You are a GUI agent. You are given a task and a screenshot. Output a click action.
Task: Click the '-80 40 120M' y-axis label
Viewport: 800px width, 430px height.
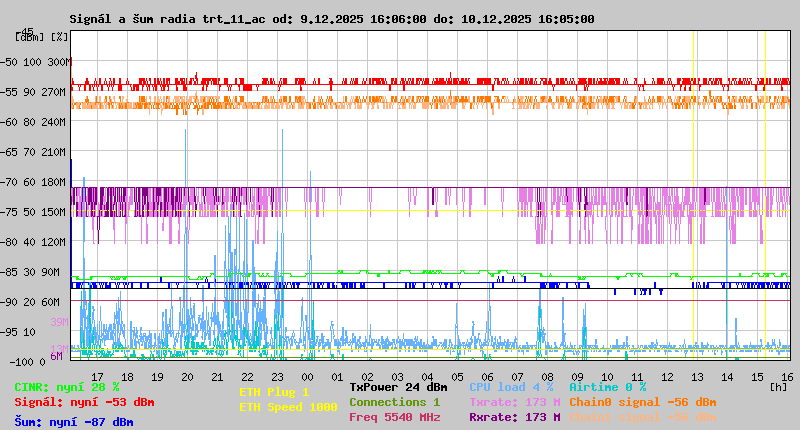click(34, 242)
